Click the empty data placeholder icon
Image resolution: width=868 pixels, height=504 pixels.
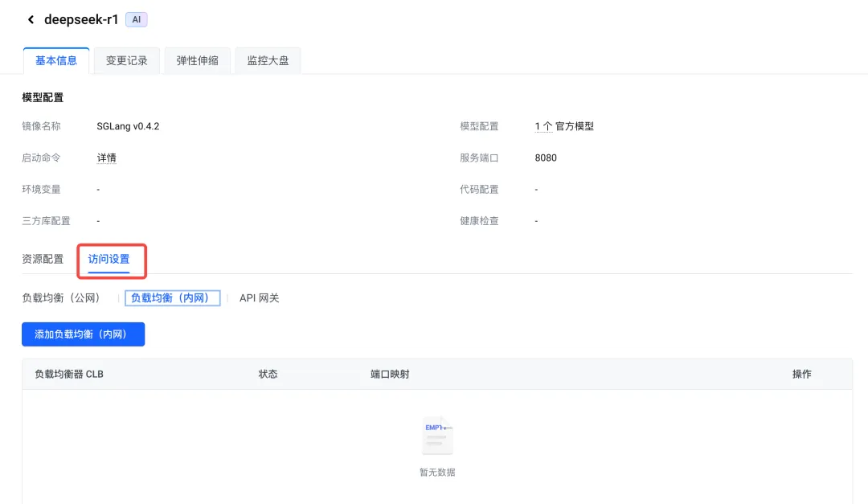click(x=437, y=436)
